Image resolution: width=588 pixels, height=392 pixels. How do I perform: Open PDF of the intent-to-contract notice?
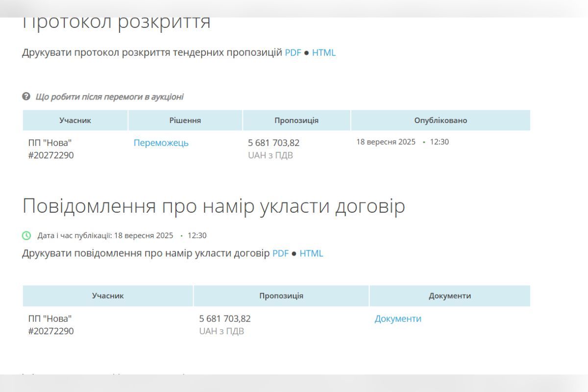pos(280,253)
